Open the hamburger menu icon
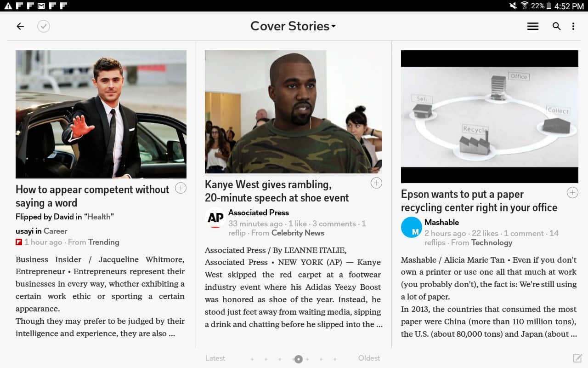Viewport: 588px width, 368px height. click(533, 26)
